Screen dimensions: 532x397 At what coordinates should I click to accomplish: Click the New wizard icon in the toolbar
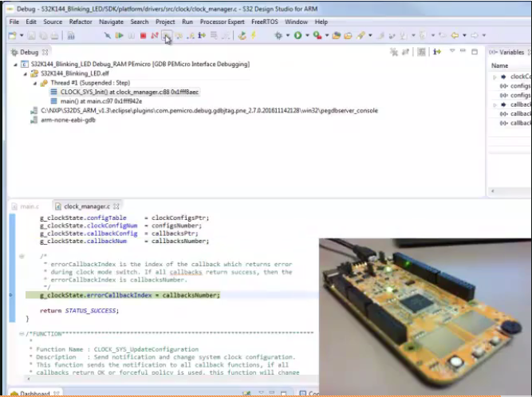[13, 35]
